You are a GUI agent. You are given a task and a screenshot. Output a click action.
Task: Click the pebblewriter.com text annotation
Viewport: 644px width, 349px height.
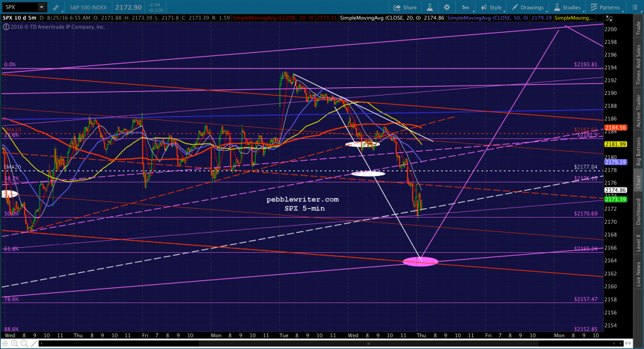pyautogui.click(x=303, y=199)
